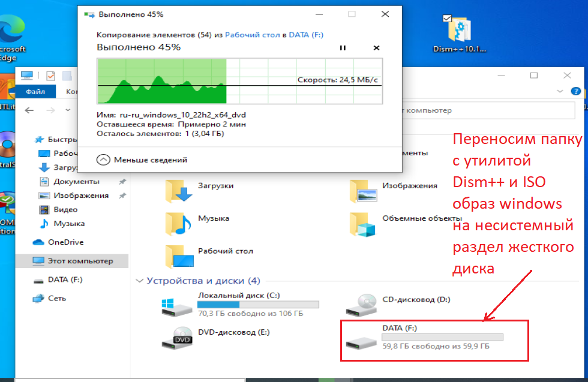Viewport: 588px width, 382px height.
Task: Cancel the copy with the X button
Action: point(376,47)
